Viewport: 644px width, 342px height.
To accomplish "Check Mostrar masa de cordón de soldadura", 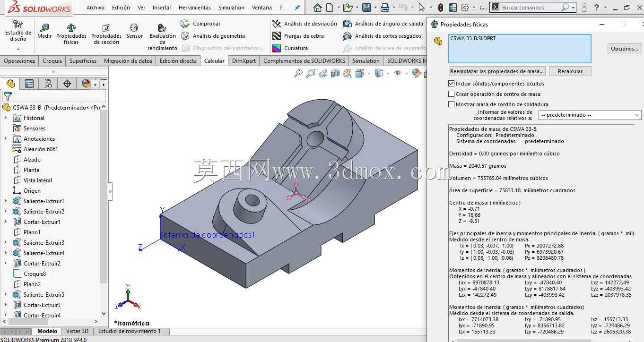I will point(452,104).
